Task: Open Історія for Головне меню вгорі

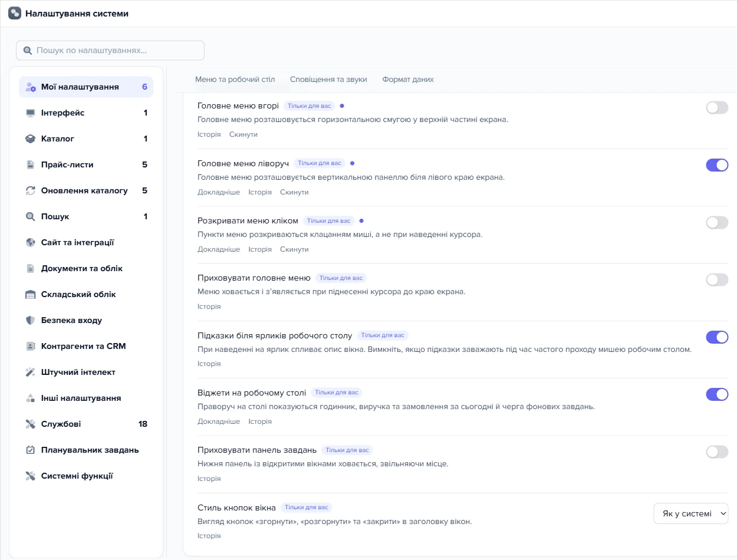Action: pos(209,134)
